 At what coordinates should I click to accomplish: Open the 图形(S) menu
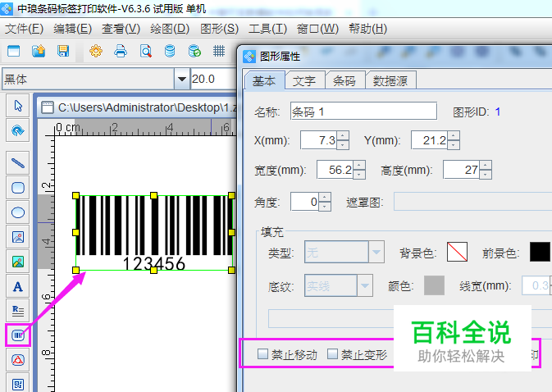click(x=219, y=29)
